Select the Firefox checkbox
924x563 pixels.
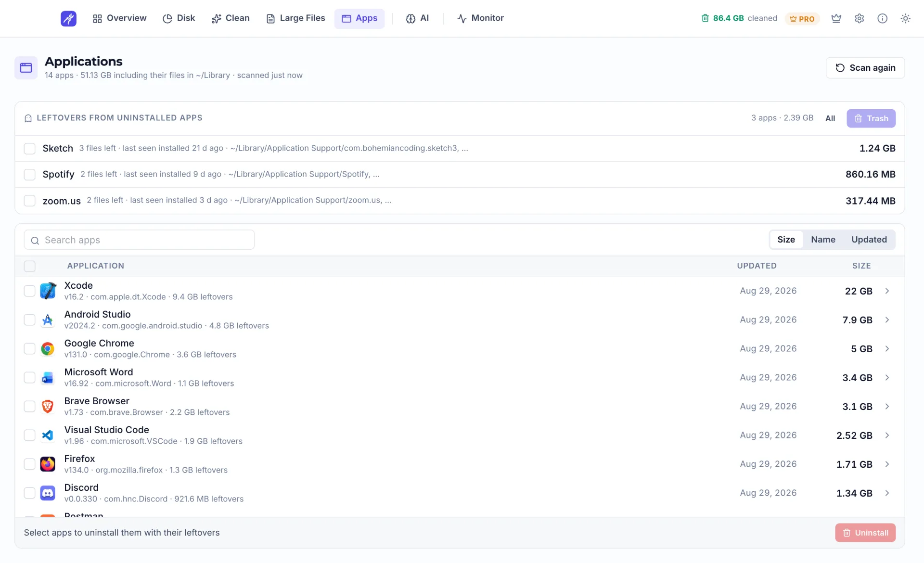(x=30, y=464)
